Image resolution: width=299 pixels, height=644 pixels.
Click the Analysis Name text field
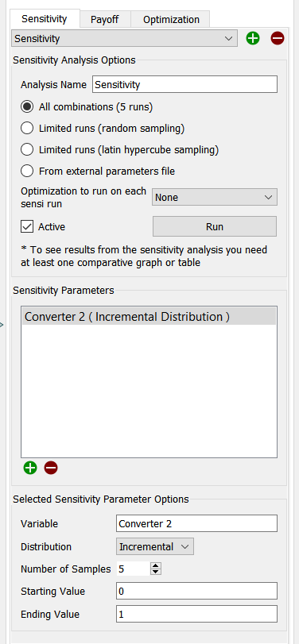click(x=184, y=85)
